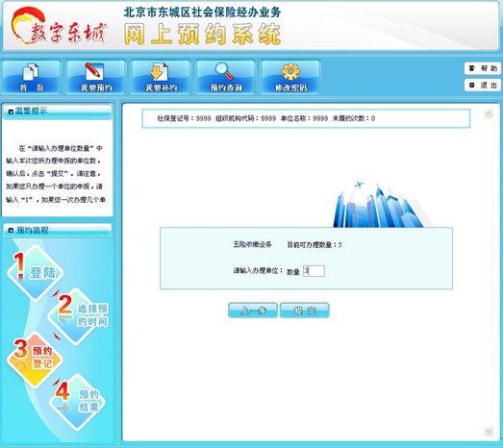Select step 1 登陆 diamond

[35, 273]
